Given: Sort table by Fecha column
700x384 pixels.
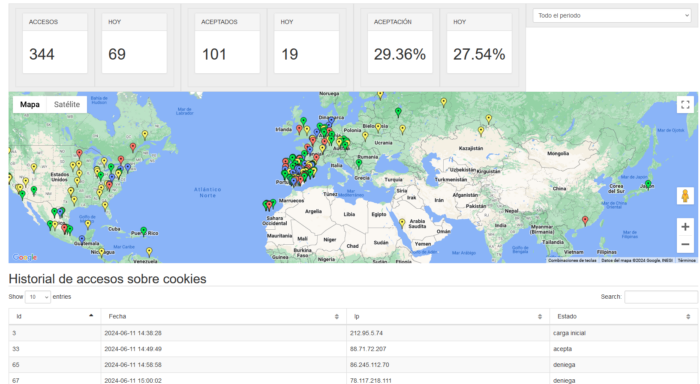Looking at the screenshot, I should 223,317.
